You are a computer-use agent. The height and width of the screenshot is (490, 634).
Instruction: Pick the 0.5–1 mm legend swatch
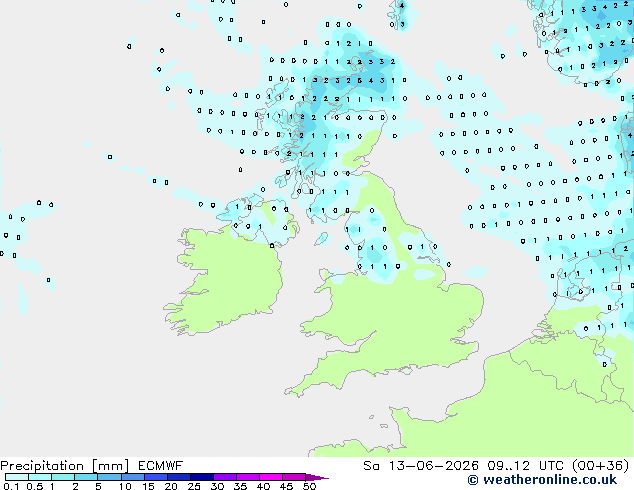click(40, 477)
